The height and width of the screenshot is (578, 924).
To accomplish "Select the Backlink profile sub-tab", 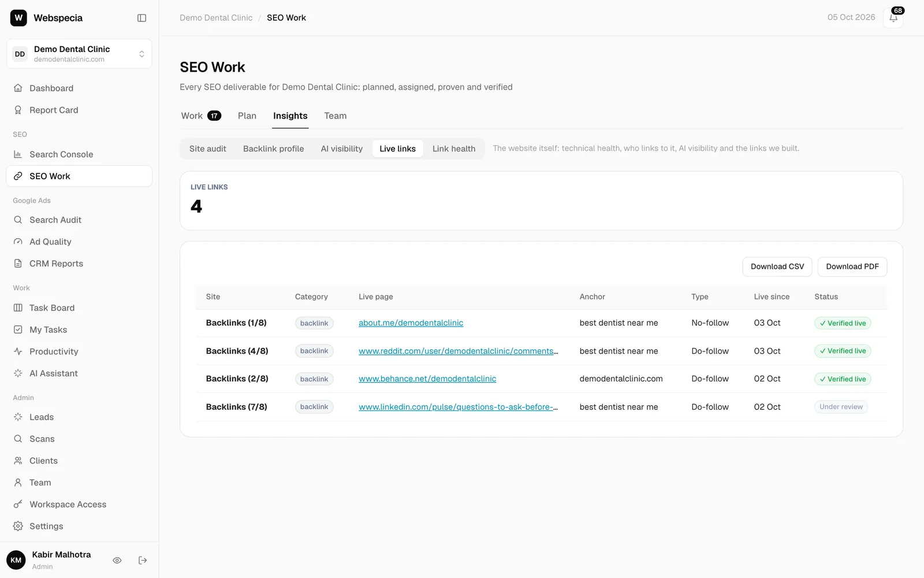I will click(x=273, y=149).
